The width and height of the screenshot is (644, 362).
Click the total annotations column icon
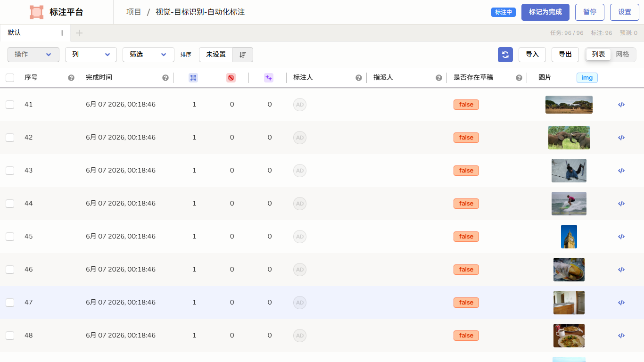(x=193, y=78)
